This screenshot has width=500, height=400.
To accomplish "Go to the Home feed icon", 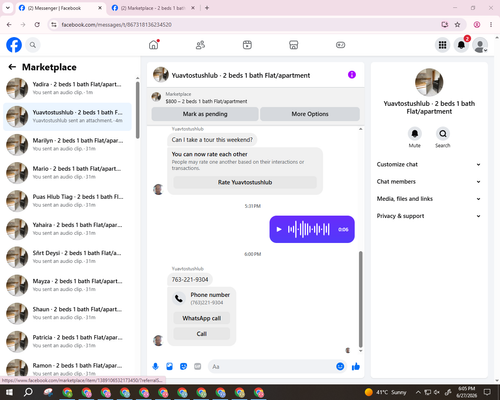I will (x=154, y=45).
